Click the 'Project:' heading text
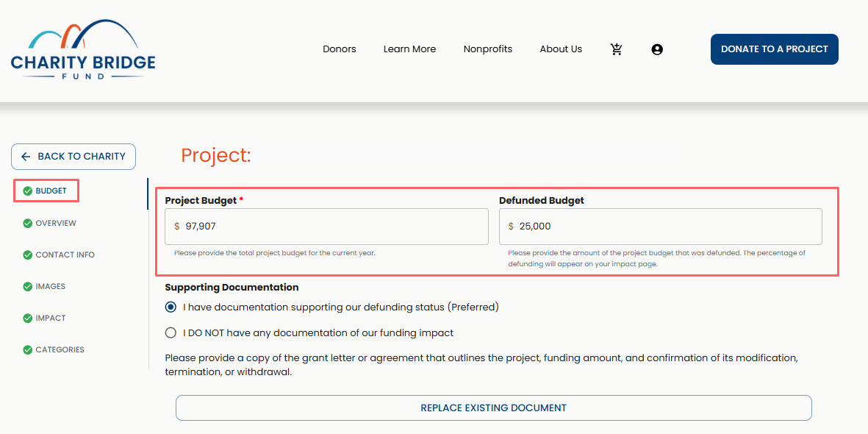This screenshot has width=868, height=434. click(x=216, y=156)
